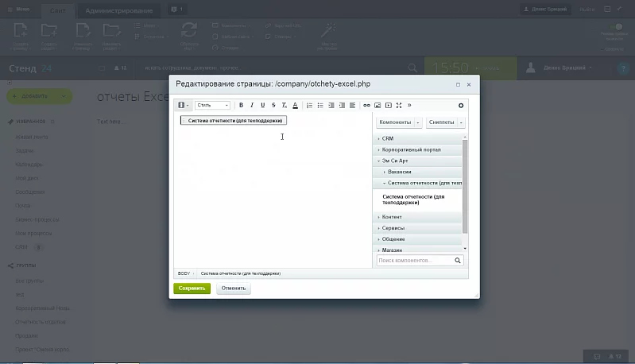The height and width of the screenshot is (364, 635).
Task: Open the text color picker
Action: 295,105
